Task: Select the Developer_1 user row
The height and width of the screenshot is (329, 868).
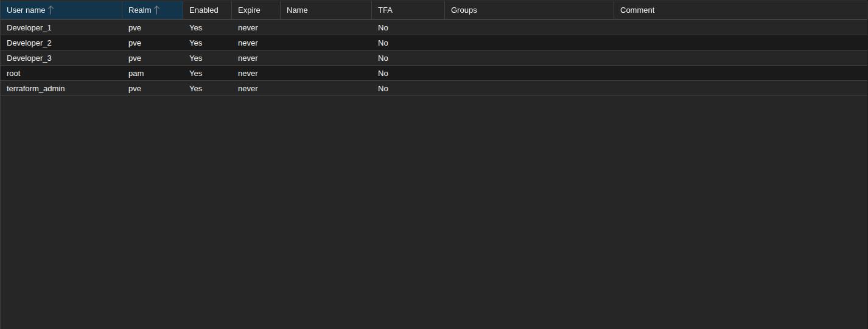Action: (29, 28)
